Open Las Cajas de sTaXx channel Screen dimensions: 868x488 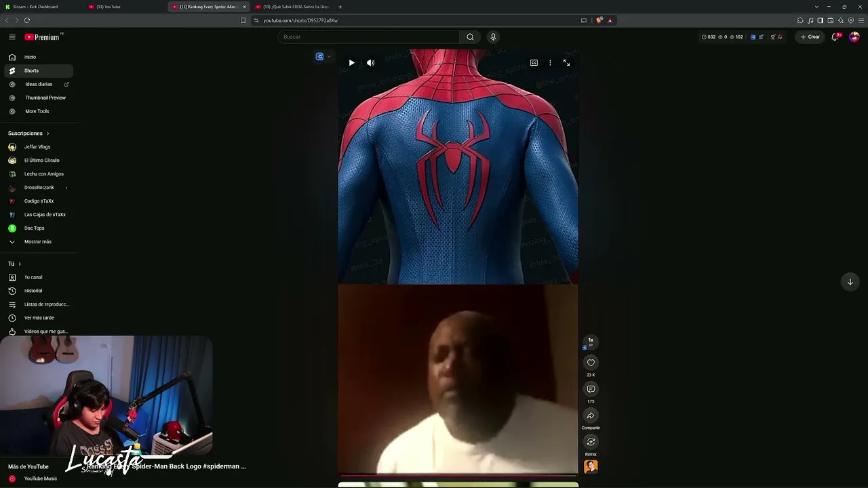point(39,215)
